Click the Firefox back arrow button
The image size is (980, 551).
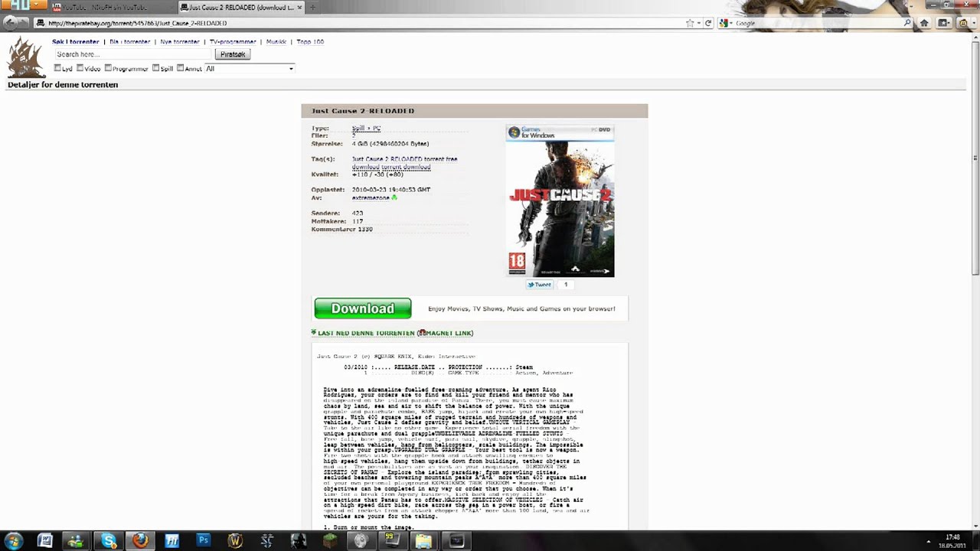[x=10, y=23]
